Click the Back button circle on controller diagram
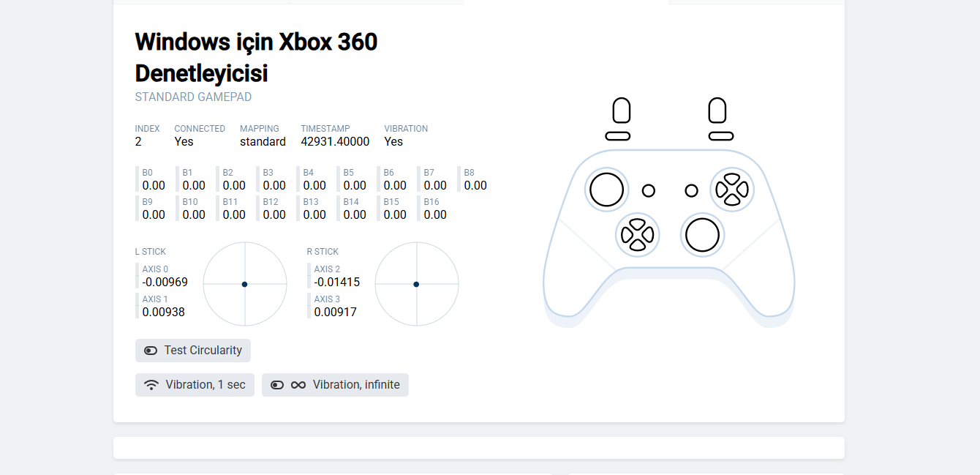Screen dimensions: 980x475 point(649,190)
